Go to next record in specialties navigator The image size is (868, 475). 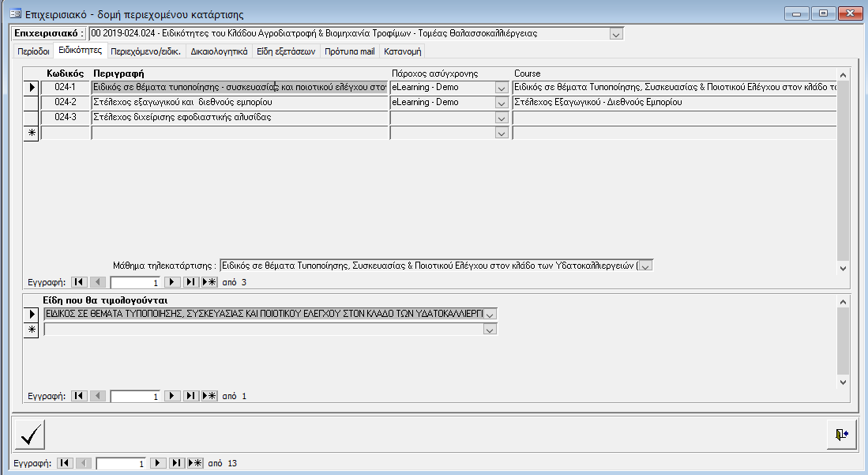point(173,282)
